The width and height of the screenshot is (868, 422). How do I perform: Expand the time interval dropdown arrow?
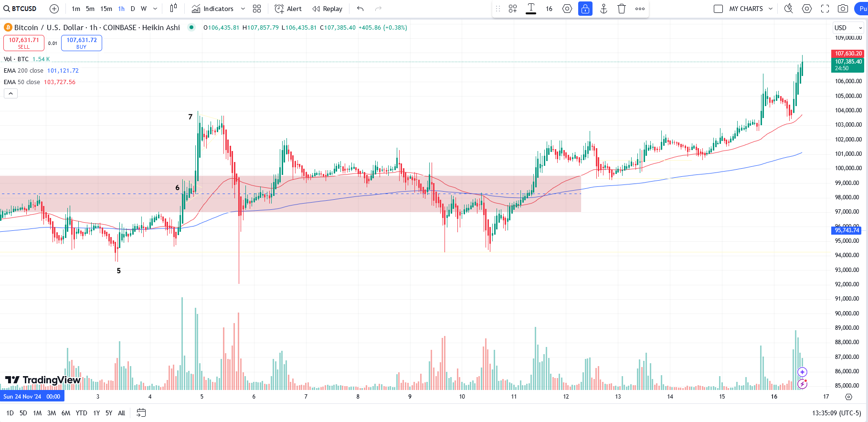155,9
